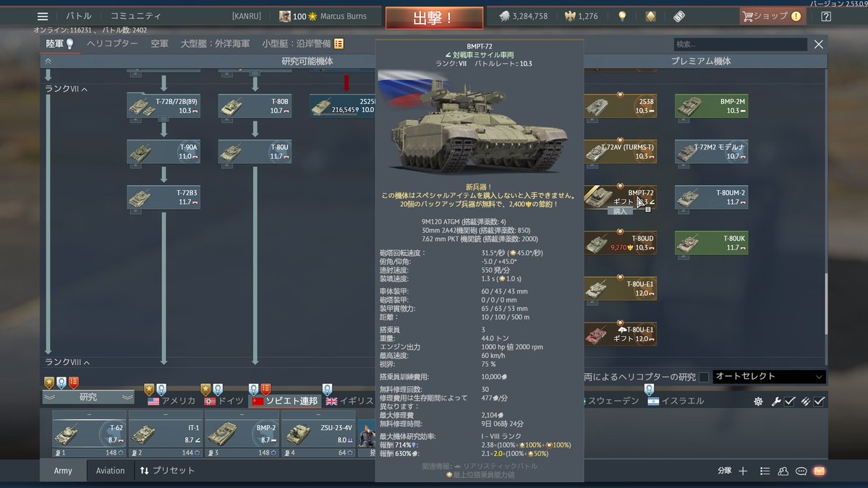This screenshot has width=868, height=488.
Task: Select the T-80U-E1 12.0 vehicle card
Action: [x=621, y=288]
